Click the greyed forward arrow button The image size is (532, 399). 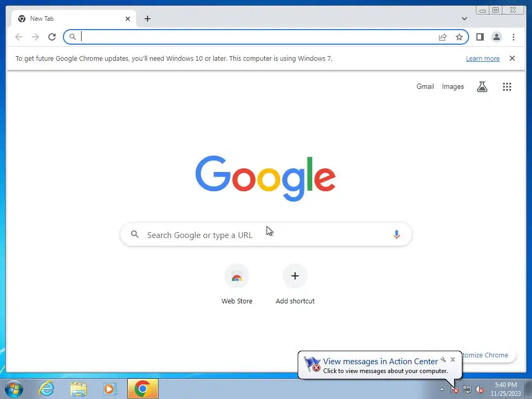pyautogui.click(x=35, y=37)
